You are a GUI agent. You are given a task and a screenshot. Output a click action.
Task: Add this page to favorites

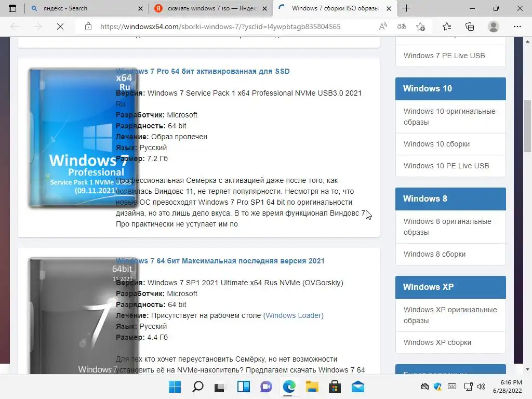point(420,26)
